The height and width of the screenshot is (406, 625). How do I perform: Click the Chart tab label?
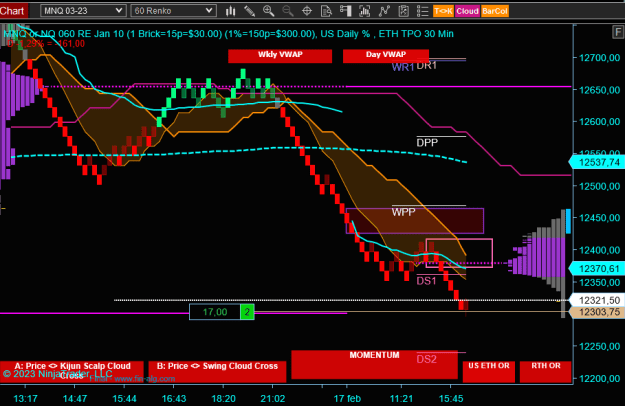pyautogui.click(x=13, y=11)
